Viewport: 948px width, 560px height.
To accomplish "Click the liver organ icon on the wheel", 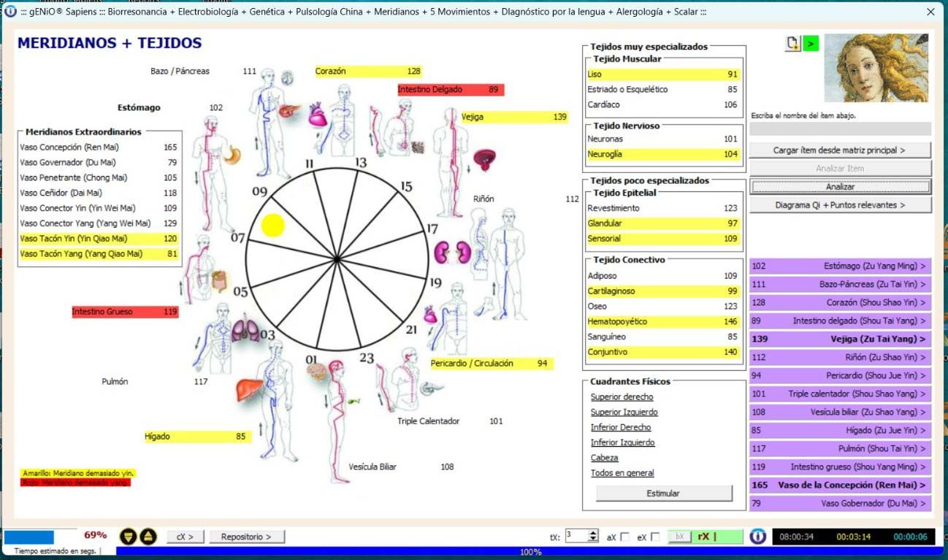I will [249, 389].
